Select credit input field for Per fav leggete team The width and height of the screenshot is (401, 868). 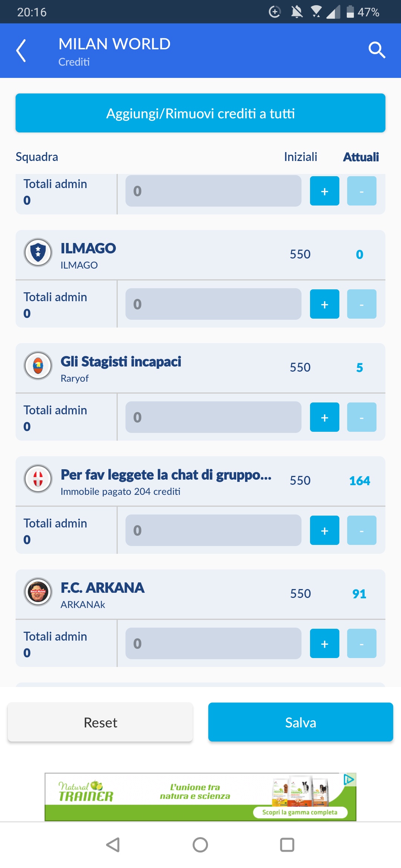pyautogui.click(x=213, y=530)
